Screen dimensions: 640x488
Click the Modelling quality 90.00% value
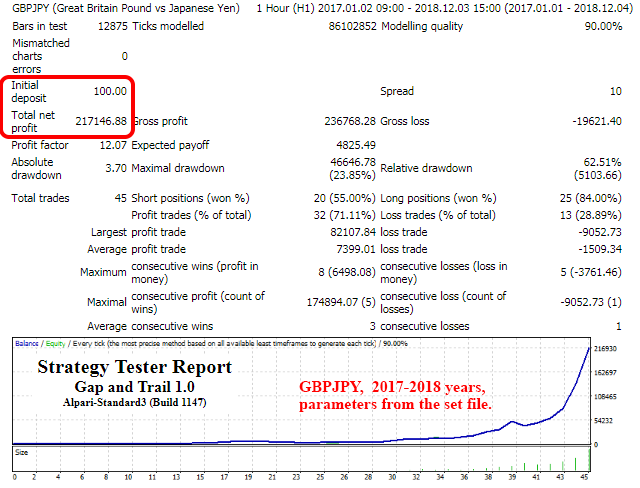pos(602,25)
